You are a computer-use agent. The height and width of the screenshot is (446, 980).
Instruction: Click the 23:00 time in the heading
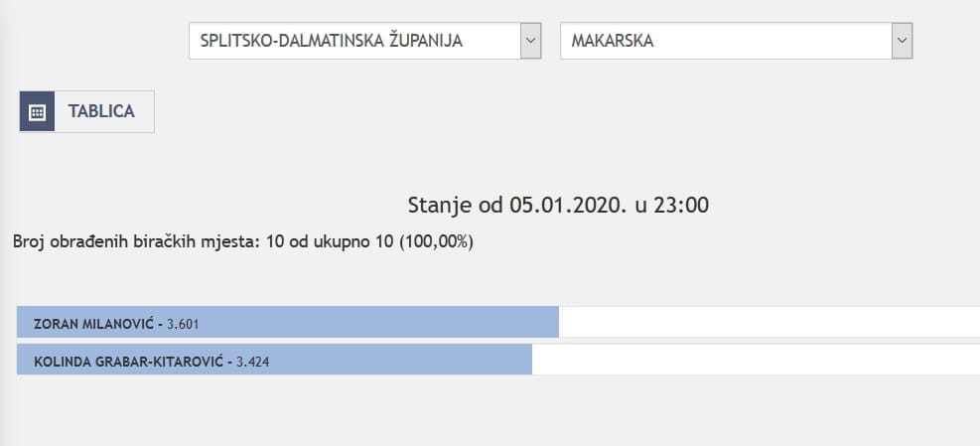(x=685, y=206)
